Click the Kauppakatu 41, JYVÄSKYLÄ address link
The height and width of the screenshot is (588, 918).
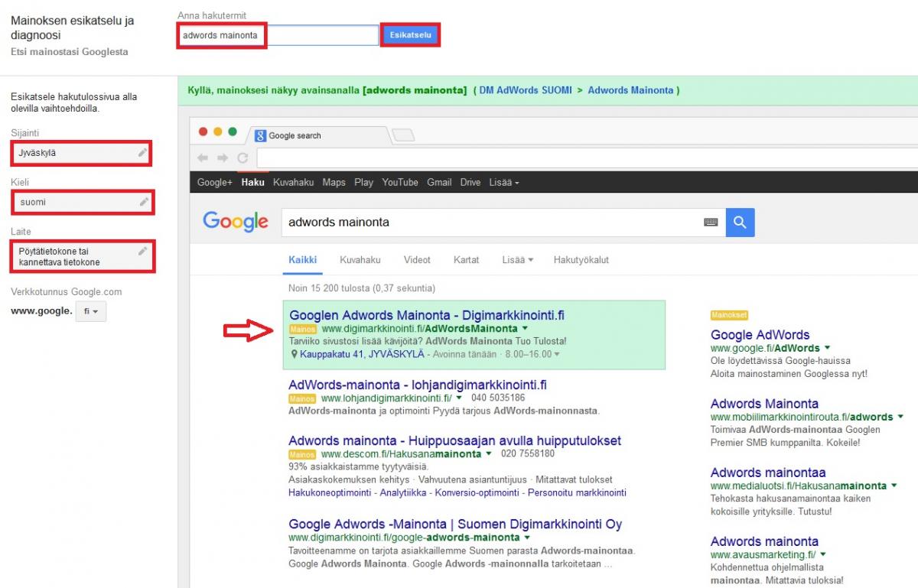[361, 355]
